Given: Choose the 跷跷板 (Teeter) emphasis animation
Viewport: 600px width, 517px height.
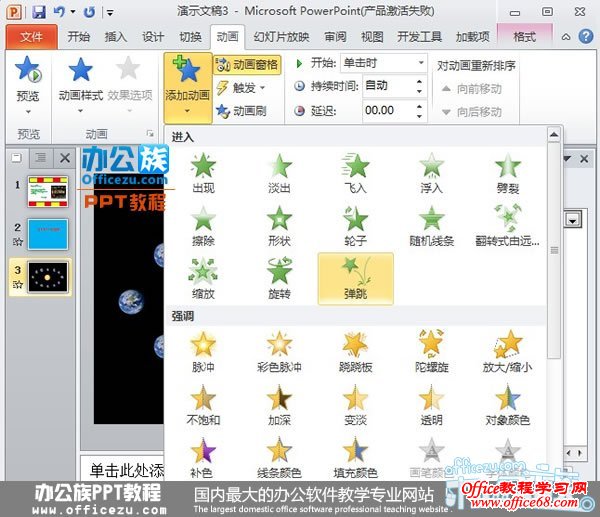Looking at the screenshot, I should pos(355,350).
